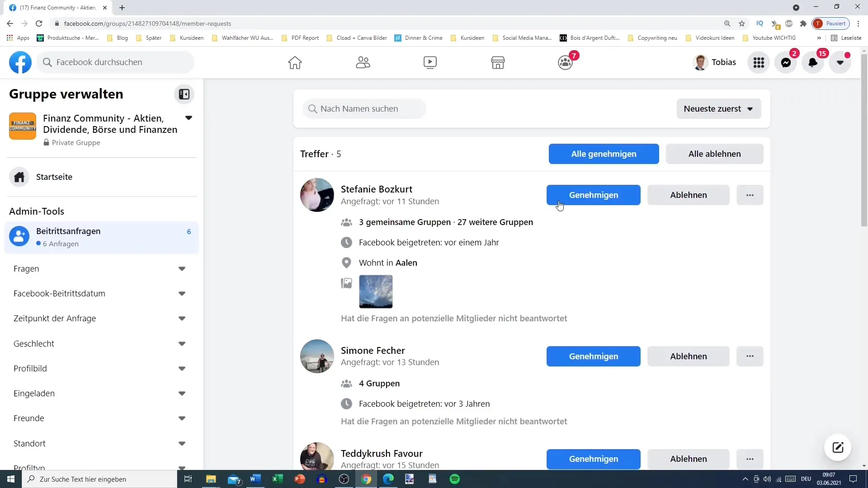
Task: Open Messenger with 2 notifications
Action: click(786, 62)
